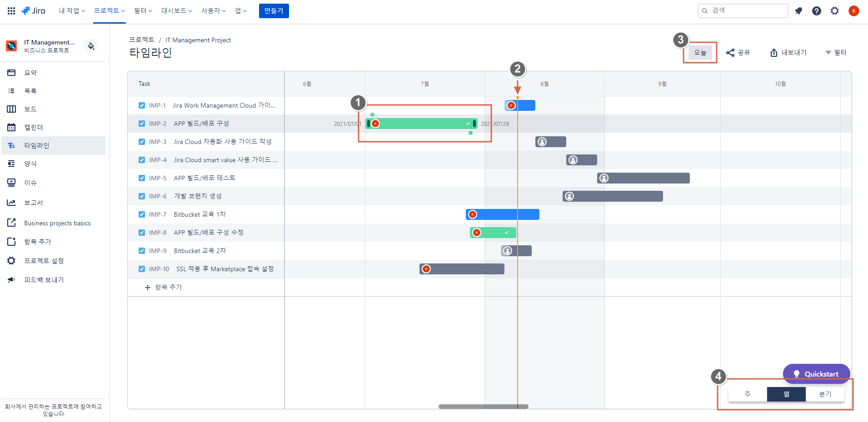This screenshot has height=422, width=868.
Task: Click IT Management Project breadcrumb link
Action: point(198,40)
